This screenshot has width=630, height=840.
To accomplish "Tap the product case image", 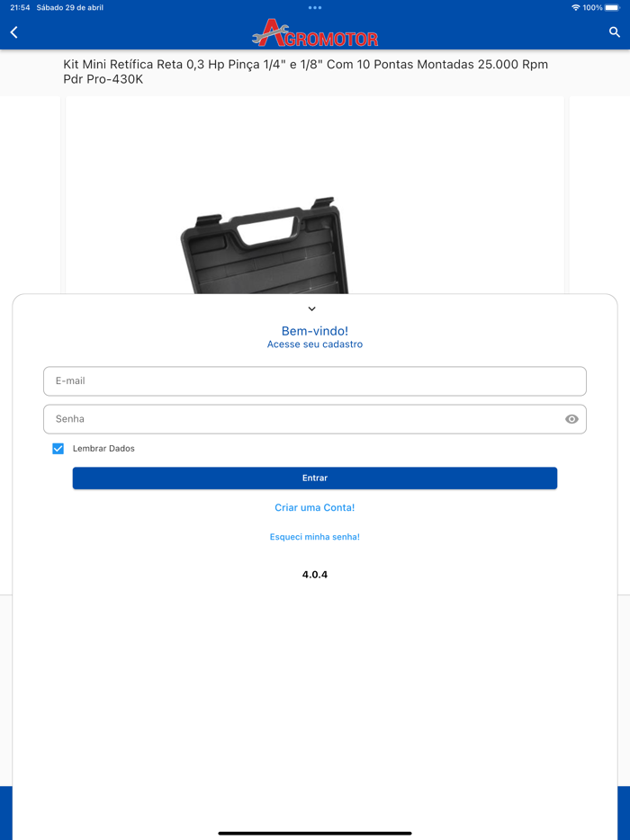I will tap(265, 246).
